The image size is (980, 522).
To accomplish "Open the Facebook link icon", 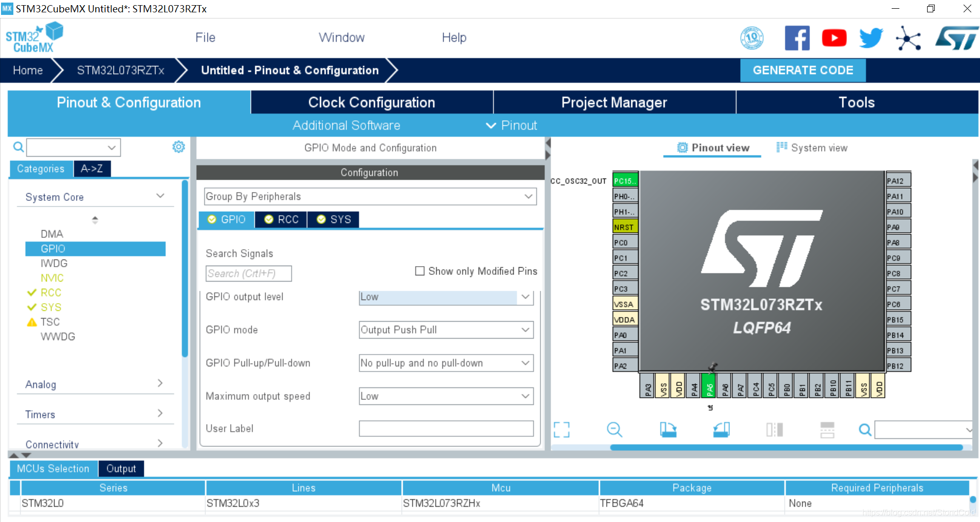I will tap(797, 38).
